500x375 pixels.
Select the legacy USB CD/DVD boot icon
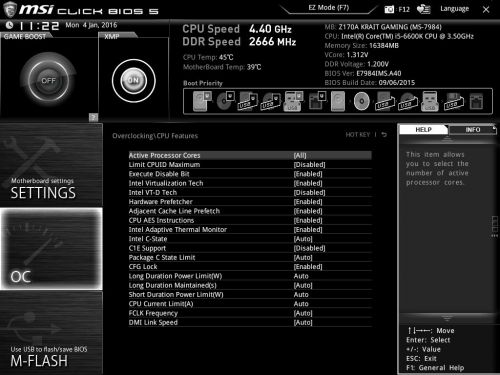pyautogui.click(x=407, y=102)
